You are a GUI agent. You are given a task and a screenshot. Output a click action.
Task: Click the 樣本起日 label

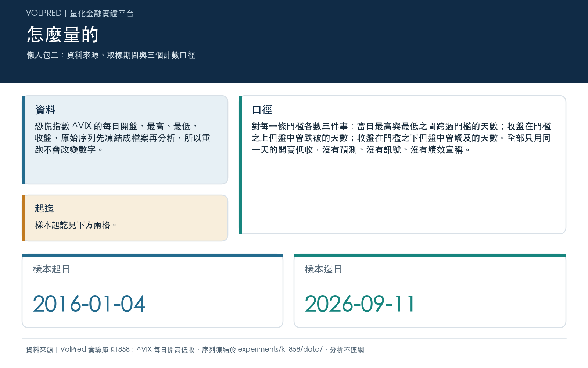[x=51, y=269]
